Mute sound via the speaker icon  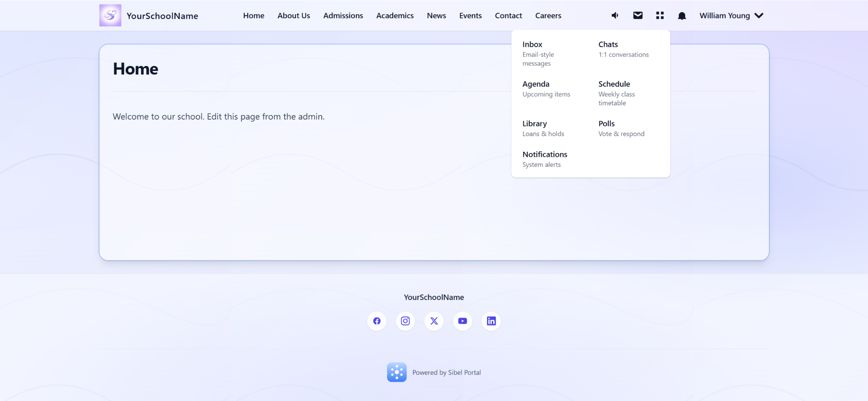[615, 15]
